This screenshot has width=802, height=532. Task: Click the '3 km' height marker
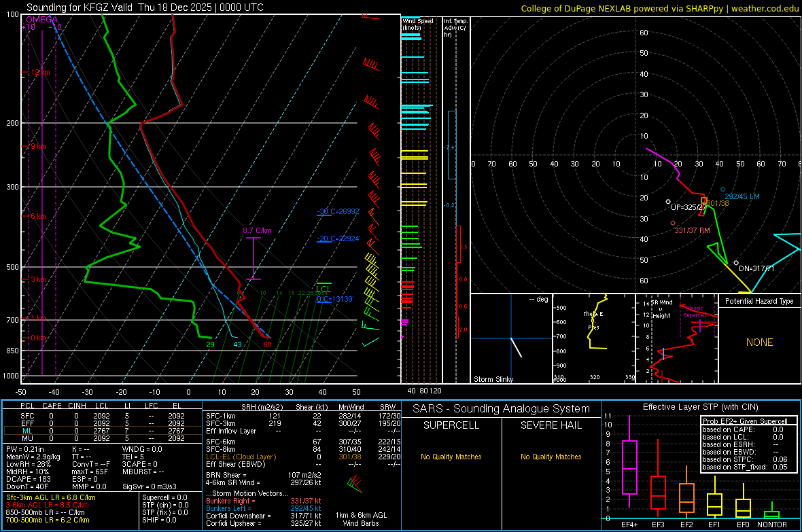pyautogui.click(x=38, y=279)
